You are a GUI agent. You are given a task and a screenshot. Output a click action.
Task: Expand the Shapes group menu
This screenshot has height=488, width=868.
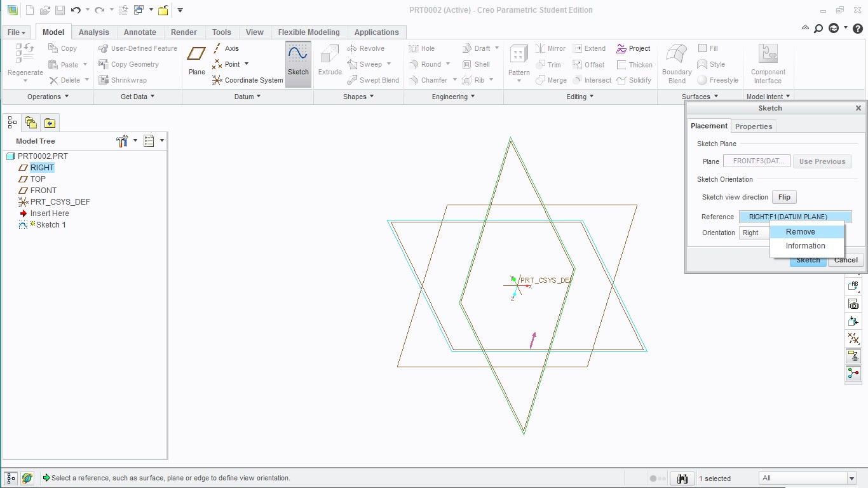[x=358, y=97]
